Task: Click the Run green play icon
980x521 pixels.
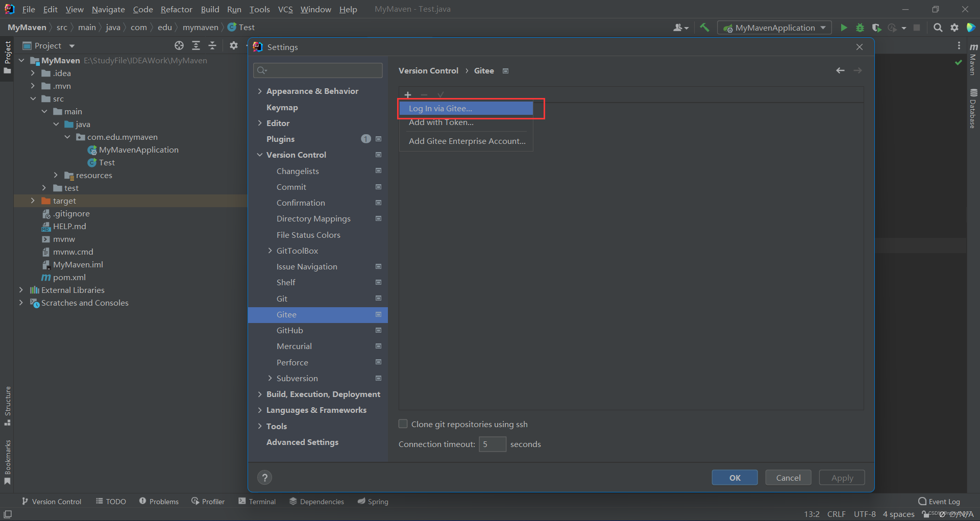Action: point(844,28)
